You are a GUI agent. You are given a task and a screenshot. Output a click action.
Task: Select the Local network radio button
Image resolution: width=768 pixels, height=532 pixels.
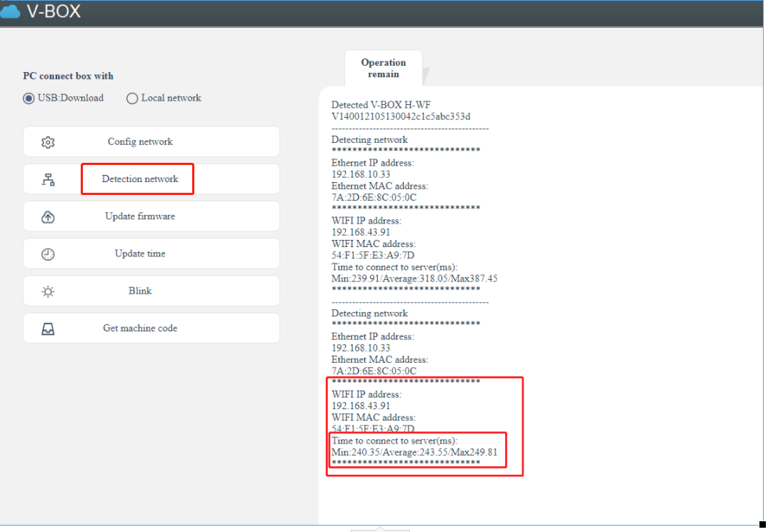click(x=131, y=99)
